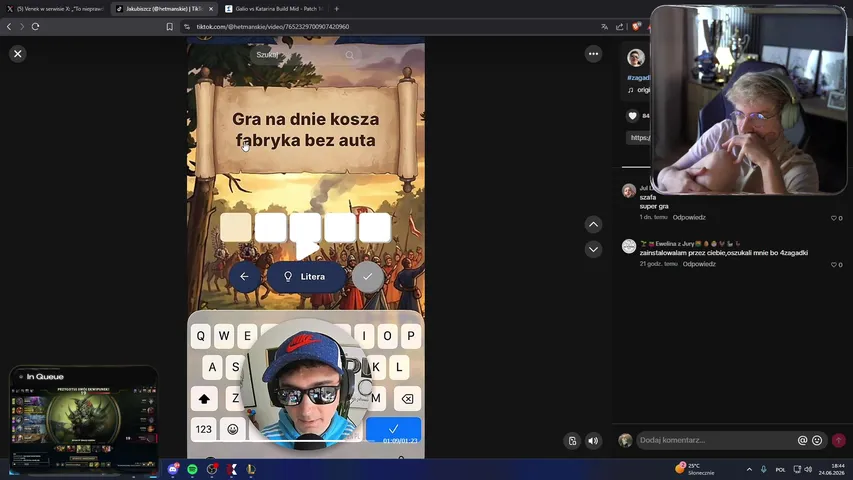Resume playback with the center play button
The width and height of the screenshot is (853, 480).
click(x=306, y=249)
